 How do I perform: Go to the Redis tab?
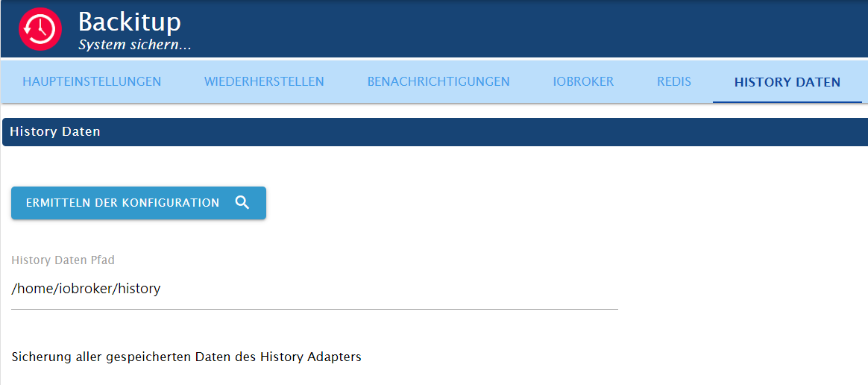[674, 82]
